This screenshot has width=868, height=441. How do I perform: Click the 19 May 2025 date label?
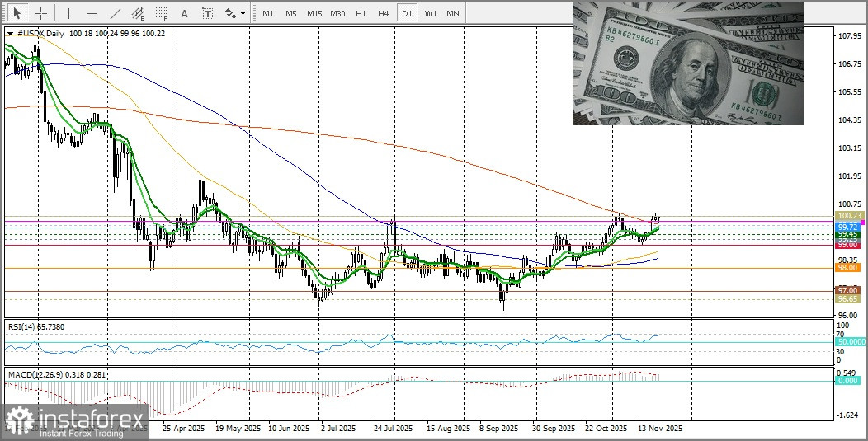(x=238, y=429)
